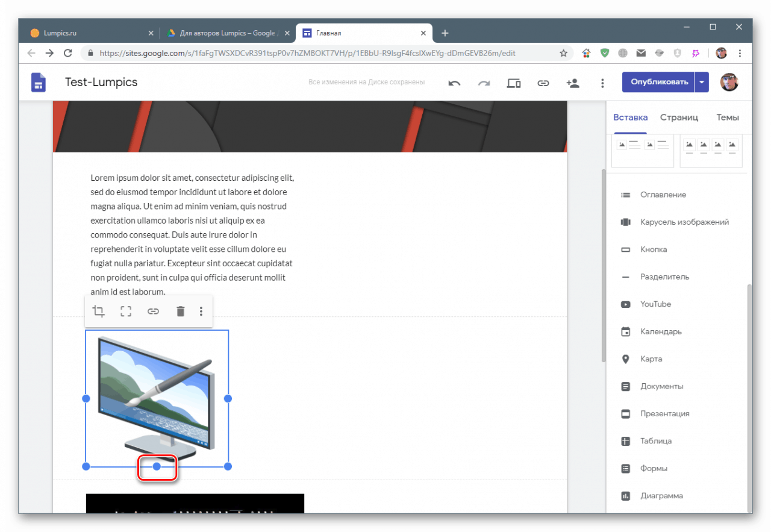
Task: Click the right-middle resize handle of the image
Action: [x=228, y=398]
